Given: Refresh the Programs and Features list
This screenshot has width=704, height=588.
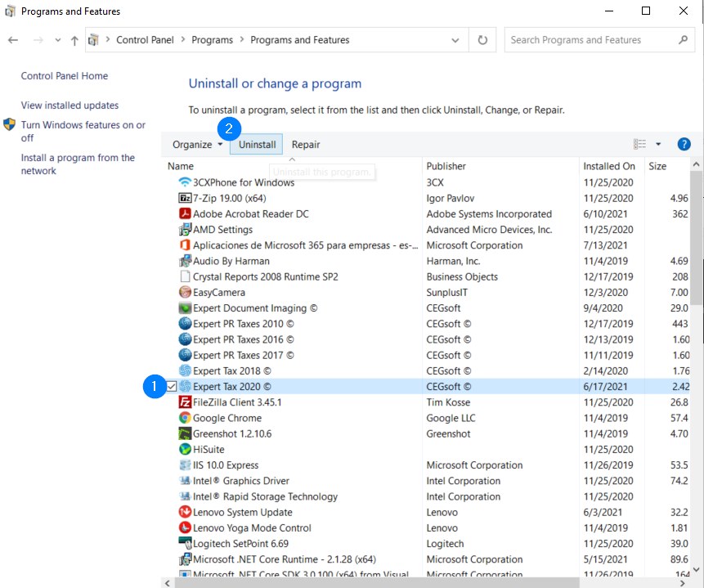Looking at the screenshot, I should pos(482,40).
